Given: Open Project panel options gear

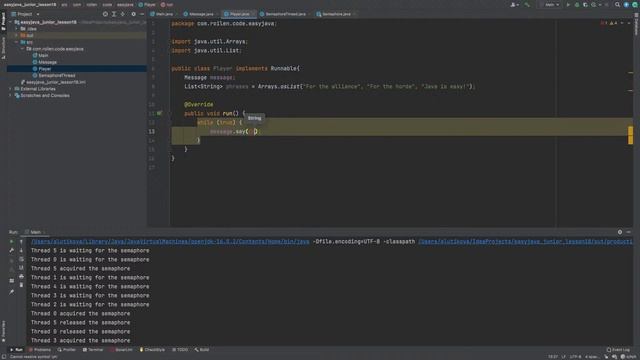Looking at the screenshot, I should (x=133, y=14).
